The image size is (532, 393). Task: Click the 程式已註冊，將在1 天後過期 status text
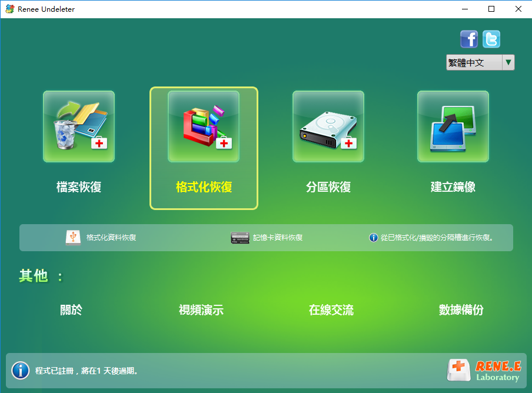pos(87,371)
